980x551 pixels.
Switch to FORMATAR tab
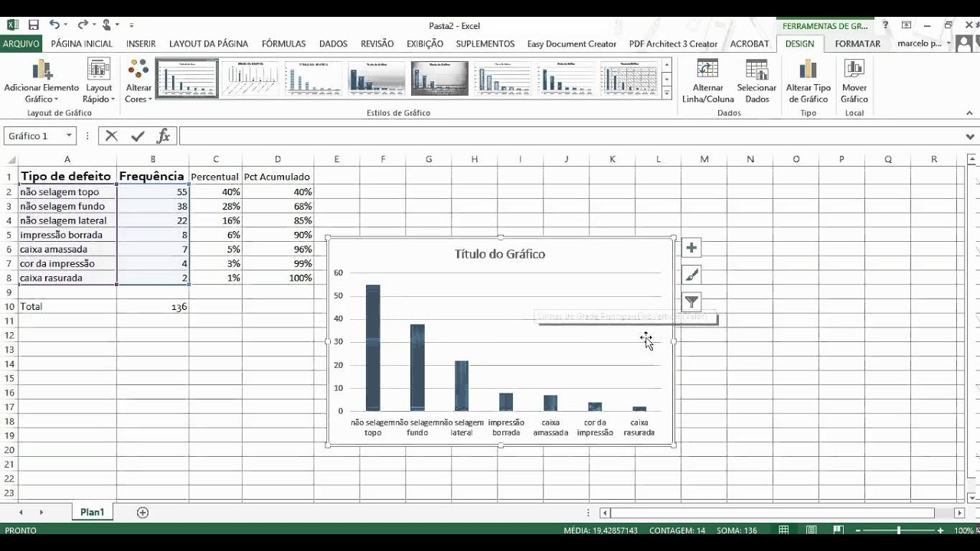point(857,44)
